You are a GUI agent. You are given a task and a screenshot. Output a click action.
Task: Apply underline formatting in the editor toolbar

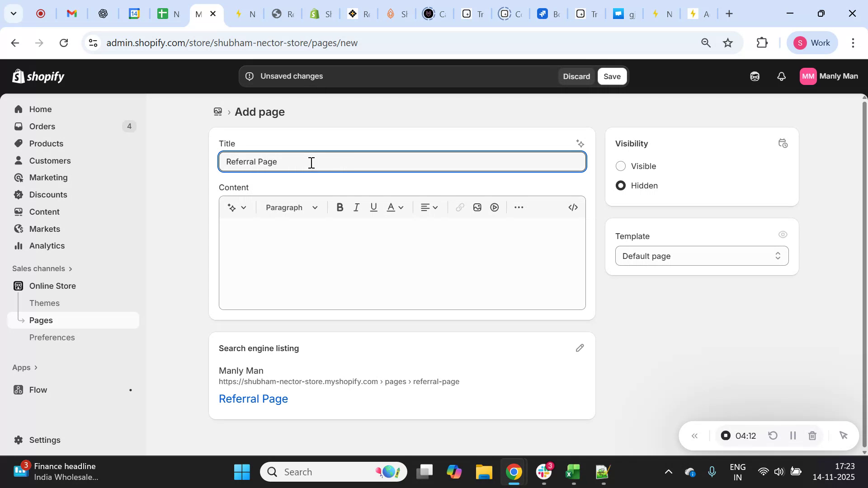373,207
